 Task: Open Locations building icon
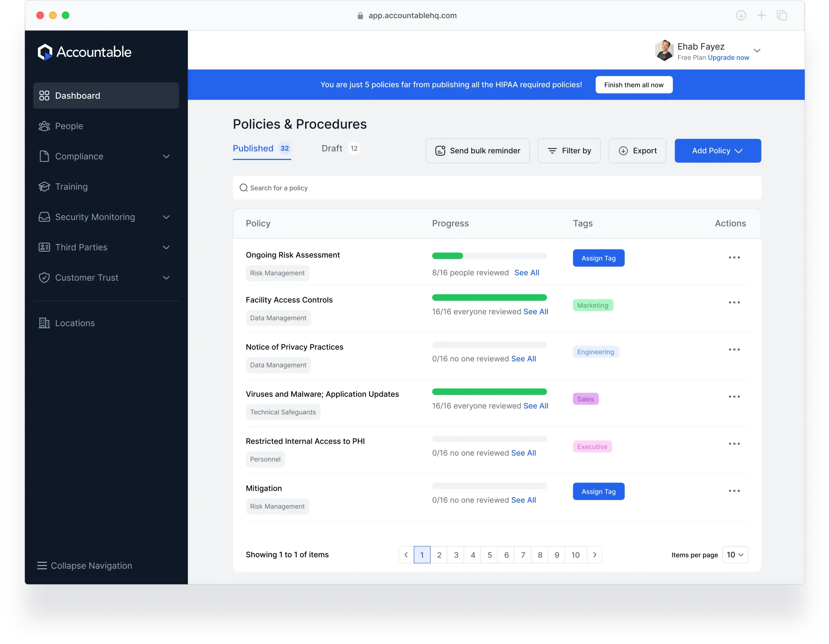coord(44,323)
